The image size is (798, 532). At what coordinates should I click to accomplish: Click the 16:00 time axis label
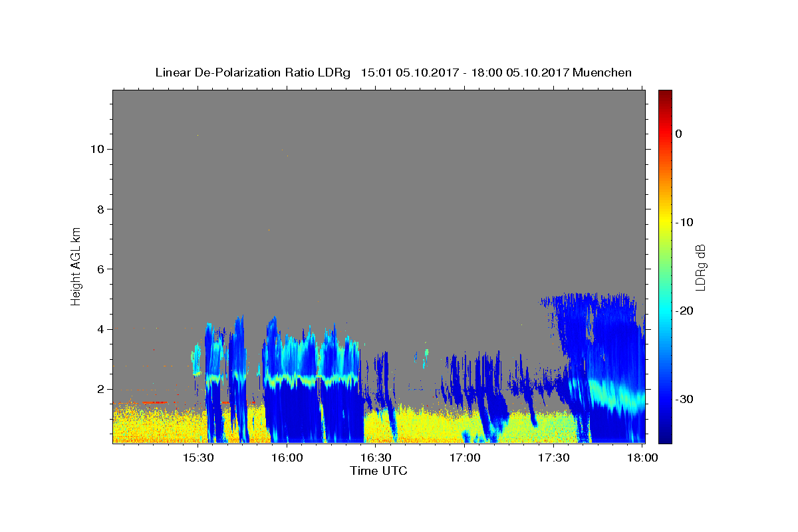point(287,458)
